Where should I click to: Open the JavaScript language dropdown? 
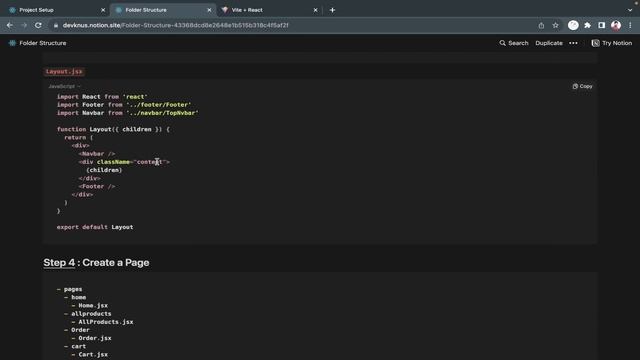pos(64,86)
